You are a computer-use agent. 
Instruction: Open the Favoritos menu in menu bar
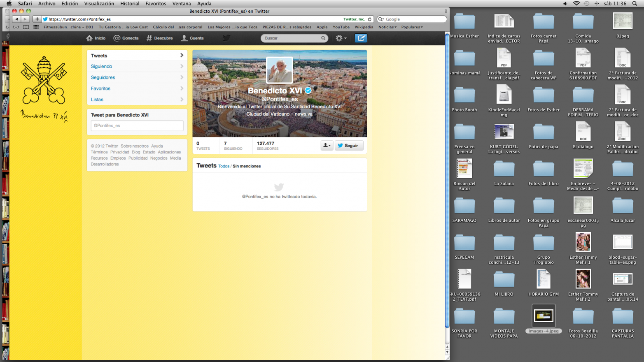coord(156,4)
